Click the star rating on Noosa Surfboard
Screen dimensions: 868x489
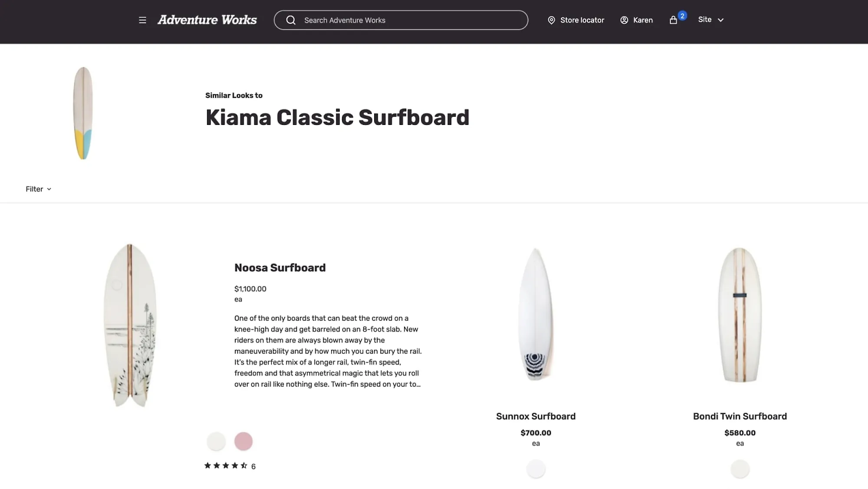coord(226,466)
